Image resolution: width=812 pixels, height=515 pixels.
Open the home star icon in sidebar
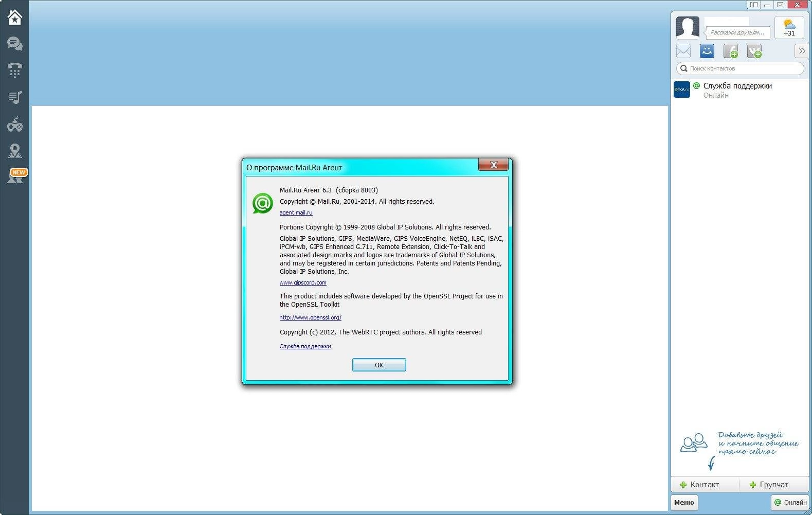point(15,17)
